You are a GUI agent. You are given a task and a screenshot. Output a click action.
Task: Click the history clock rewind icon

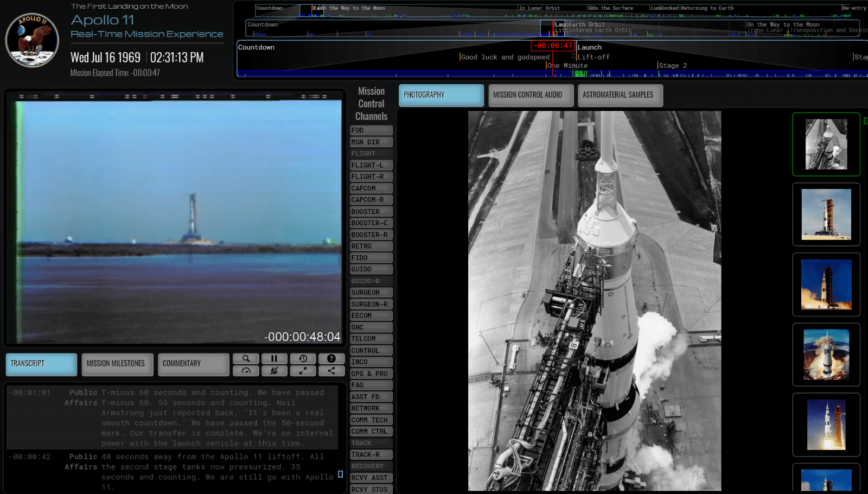coord(303,358)
